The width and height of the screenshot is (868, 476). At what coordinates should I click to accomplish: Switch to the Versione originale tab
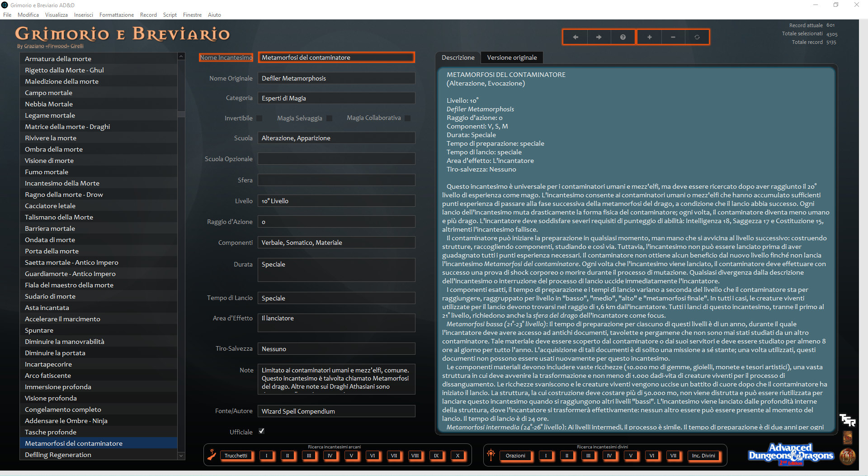(x=512, y=57)
